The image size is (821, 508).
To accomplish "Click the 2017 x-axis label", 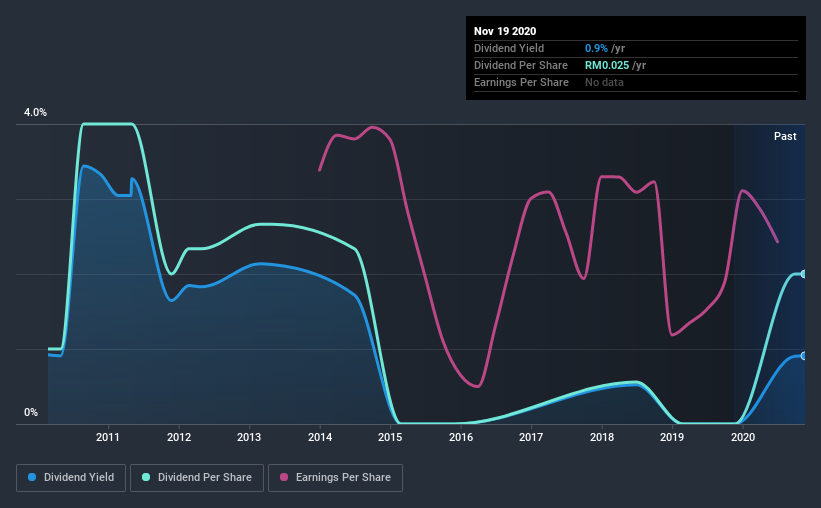I will pos(531,437).
